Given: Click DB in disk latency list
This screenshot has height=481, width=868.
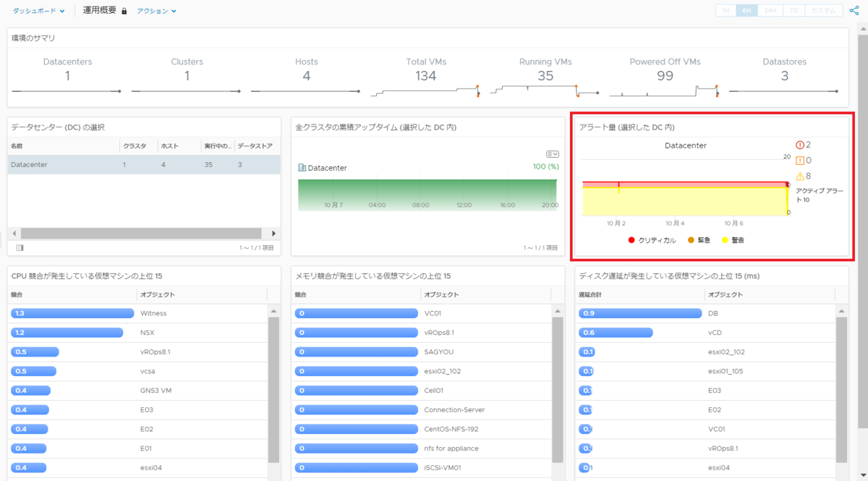Looking at the screenshot, I should coord(713,313).
